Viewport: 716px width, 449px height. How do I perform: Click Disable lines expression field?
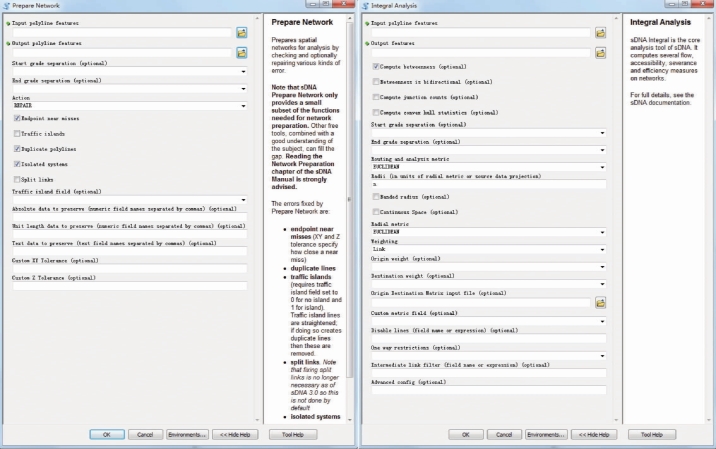pos(489,338)
